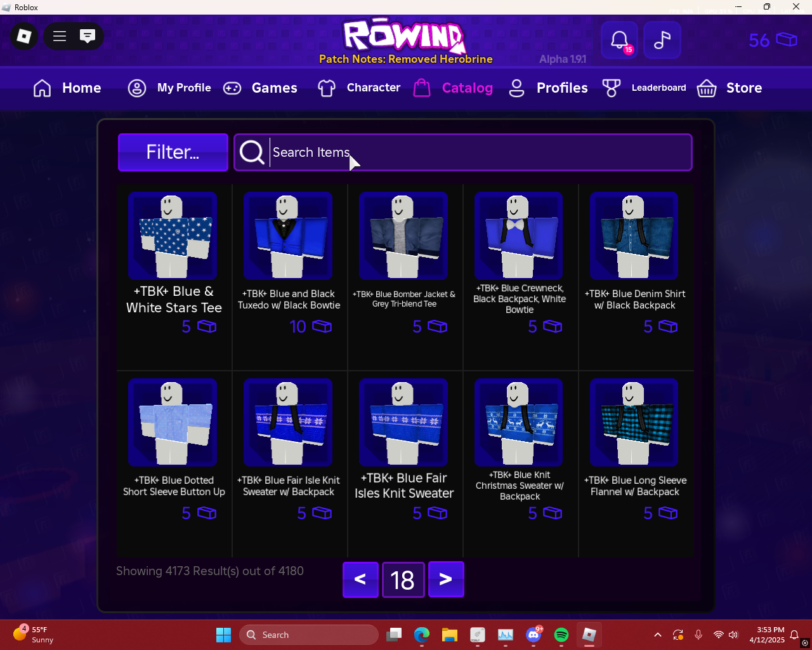Image resolution: width=812 pixels, height=650 pixels.
Task: Select the Blue Bomber Jacket thumbnail
Action: (403, 236)
